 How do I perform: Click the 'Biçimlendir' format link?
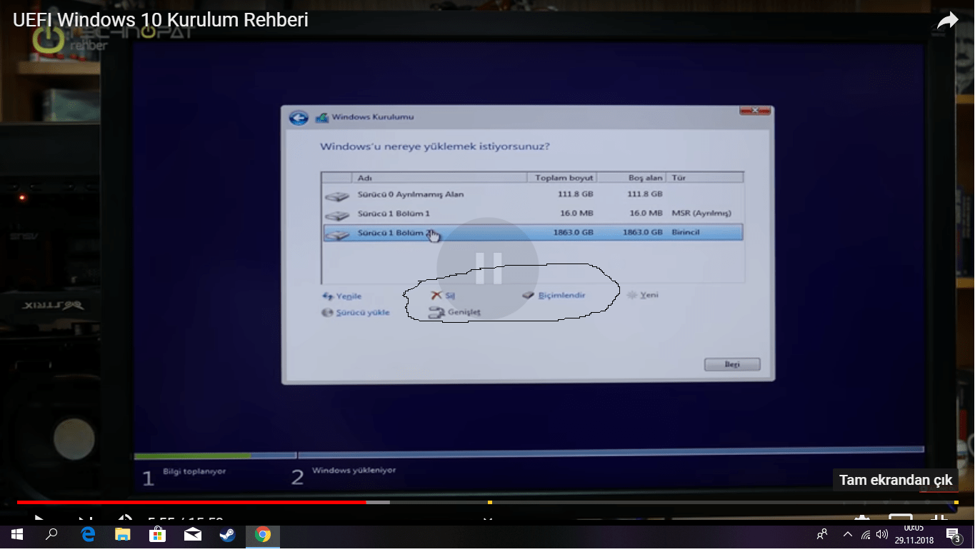[561, 295]
